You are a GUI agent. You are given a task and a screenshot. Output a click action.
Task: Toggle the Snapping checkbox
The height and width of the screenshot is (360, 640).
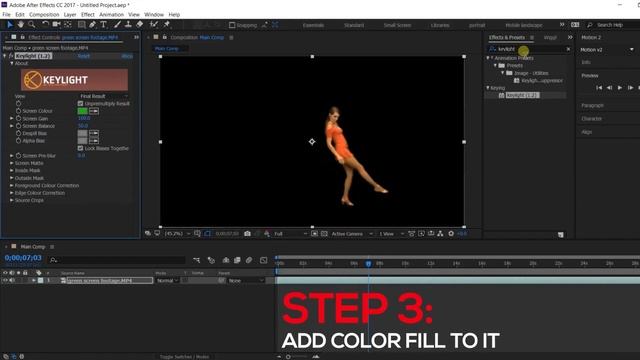point(232,25)
